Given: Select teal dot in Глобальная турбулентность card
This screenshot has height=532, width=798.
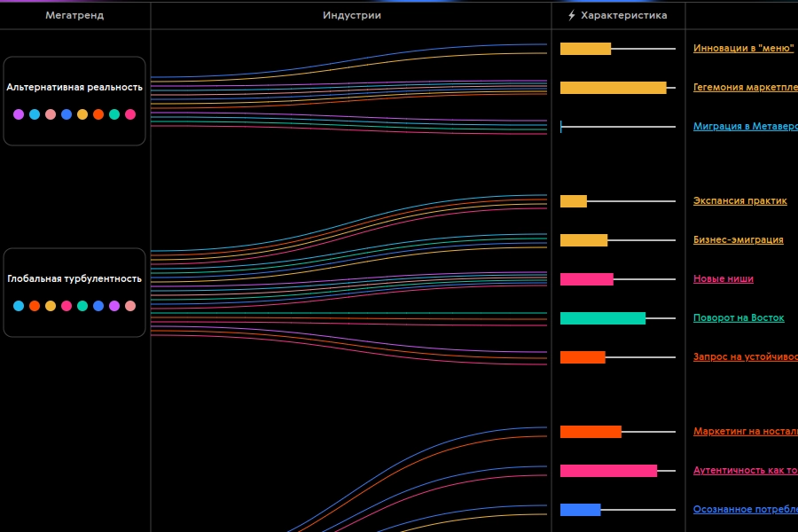Looking at the screenshot, I should tap(82, 306).
